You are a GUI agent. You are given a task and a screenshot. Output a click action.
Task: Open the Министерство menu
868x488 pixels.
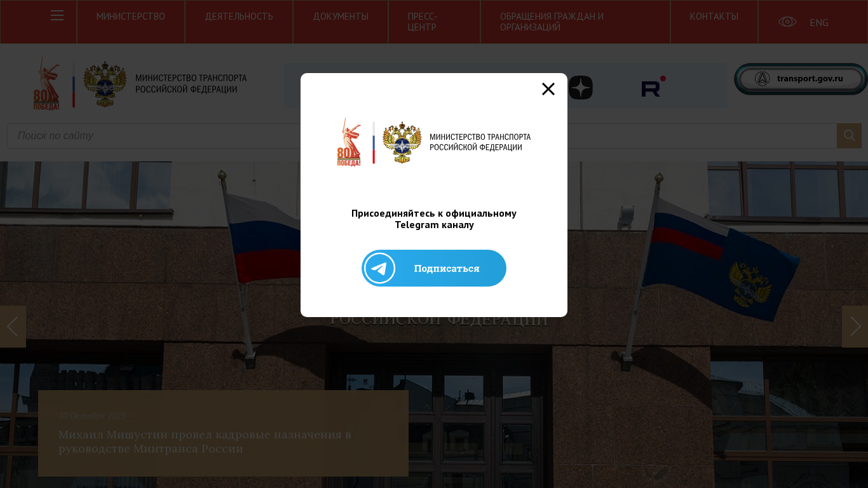coord(131,17)
